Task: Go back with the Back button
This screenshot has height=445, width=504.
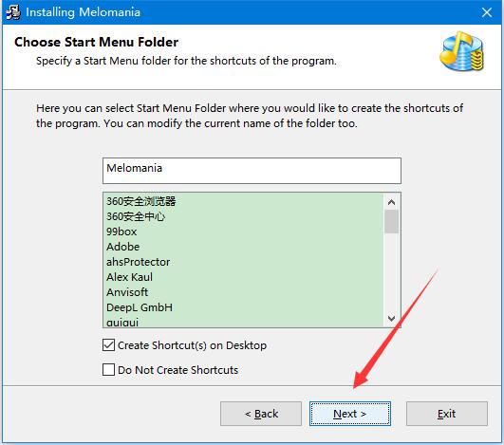Action: point(261,414)
